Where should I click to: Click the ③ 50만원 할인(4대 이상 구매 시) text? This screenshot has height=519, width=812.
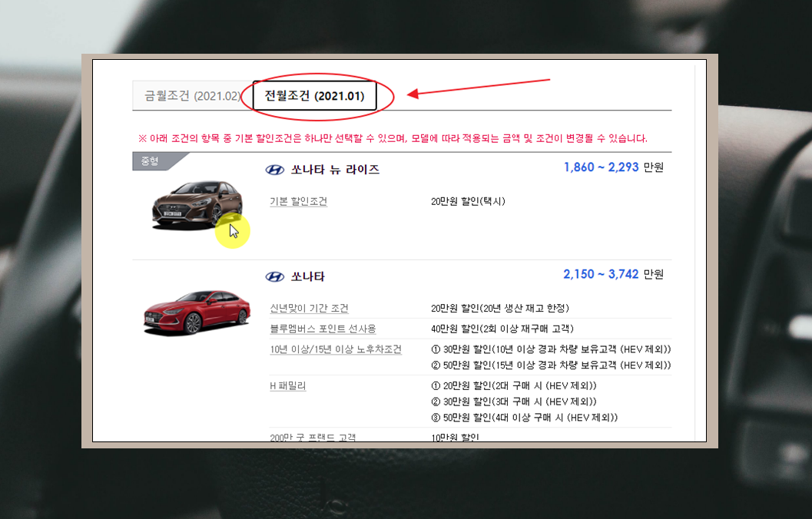tap(524, 418)
